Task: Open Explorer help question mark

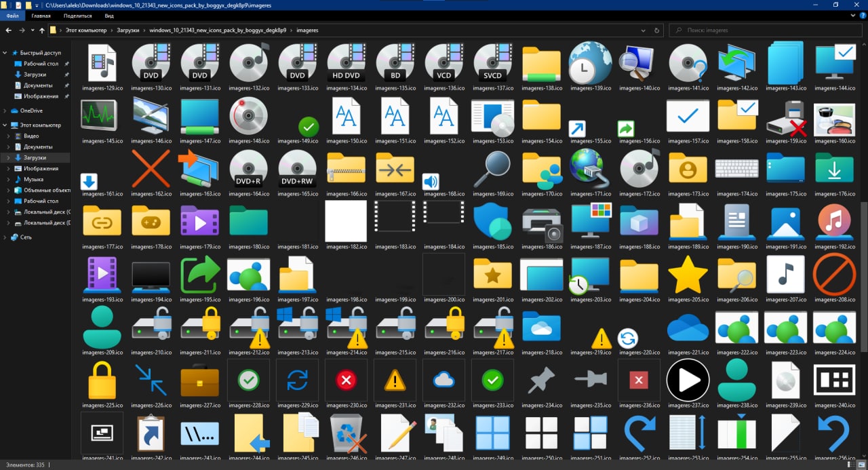Action: [x=862, y=16]
